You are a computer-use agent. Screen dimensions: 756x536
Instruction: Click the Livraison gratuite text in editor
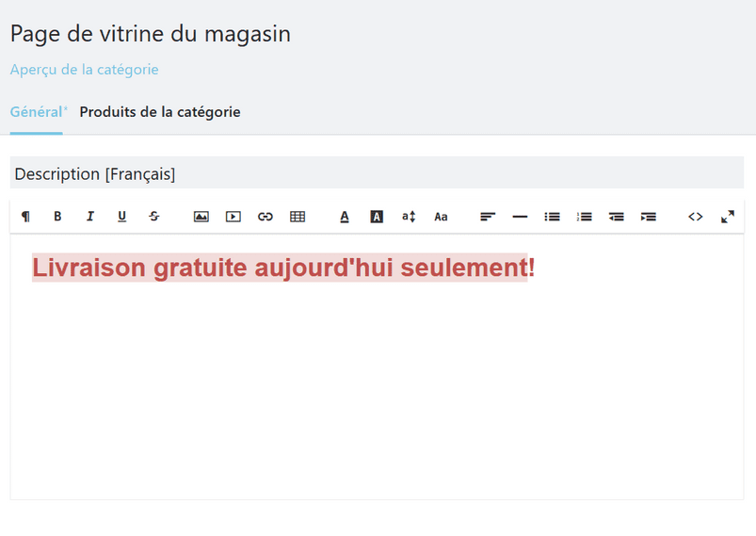pos(283,268)
